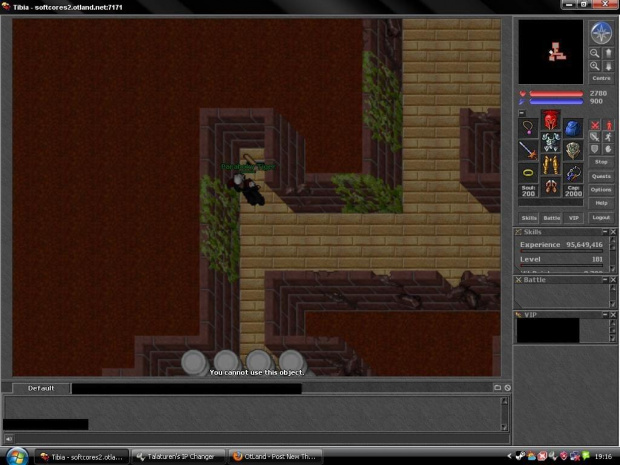Viewport: 620px width, 465px height.
Task: Select the gold ring slot
Action: click(x=528, y=173)
